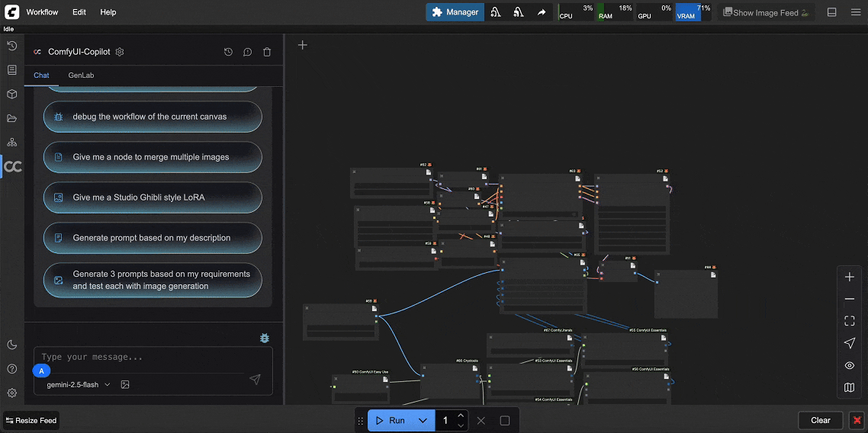The height and width of the screenshot is (433, 868).
Task: Open the node library cube icon
Action: [x=12, y=94]
